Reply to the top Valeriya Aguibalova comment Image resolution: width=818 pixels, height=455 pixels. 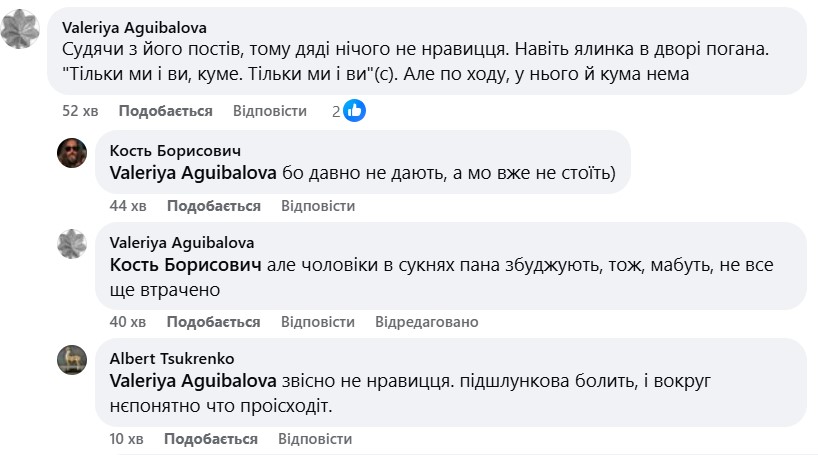(x=269, y=111)
